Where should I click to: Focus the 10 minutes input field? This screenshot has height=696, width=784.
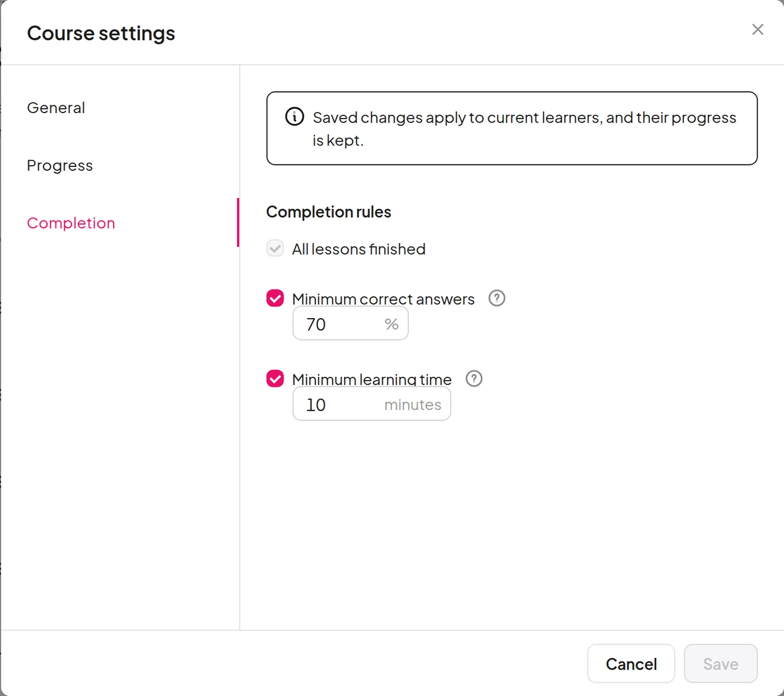tap(372, 404)
